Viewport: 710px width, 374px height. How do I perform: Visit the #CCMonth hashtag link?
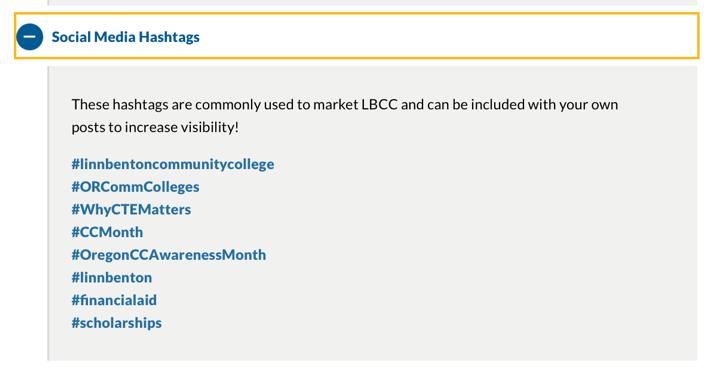click(107, 232)
